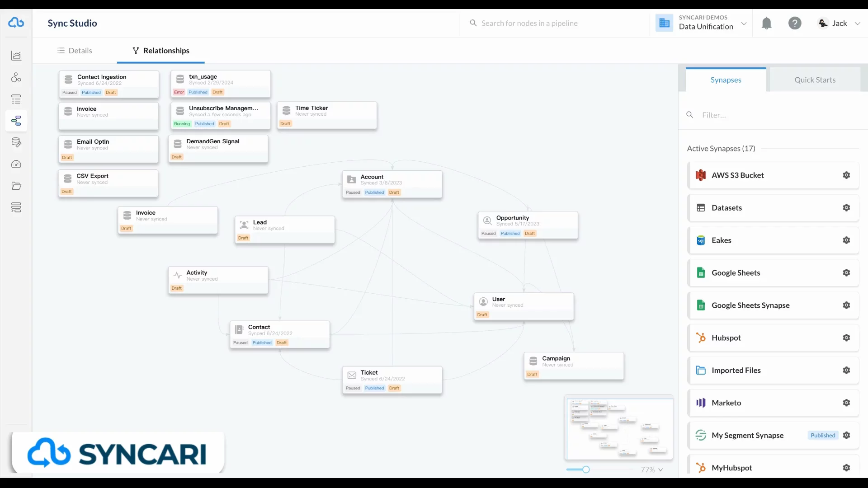This screenshot has height=488, width=868.
Task: Expand the Data Unification instance dropdown
Action: tap(744, 23)
